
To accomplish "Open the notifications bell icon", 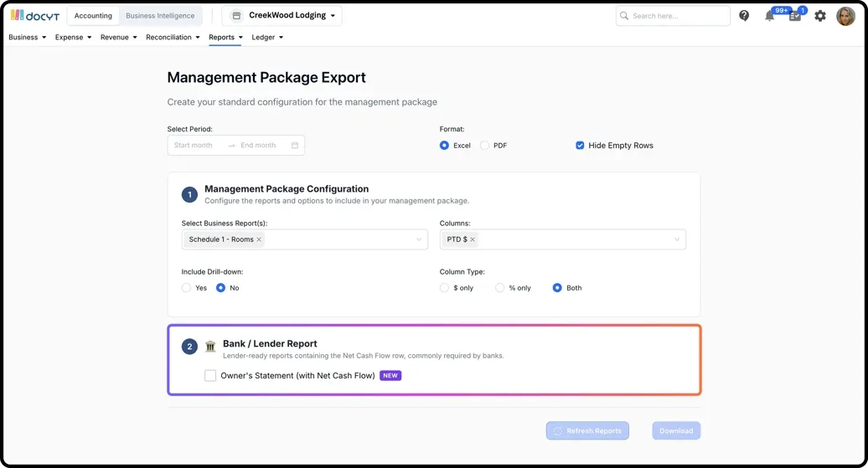I will [x=769, y=16].
